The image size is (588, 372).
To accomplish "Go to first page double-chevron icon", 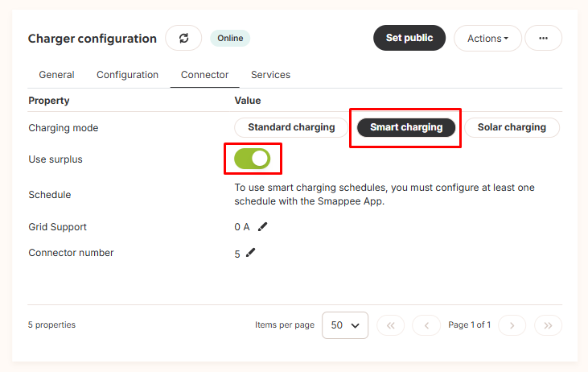I will [390, 325].
